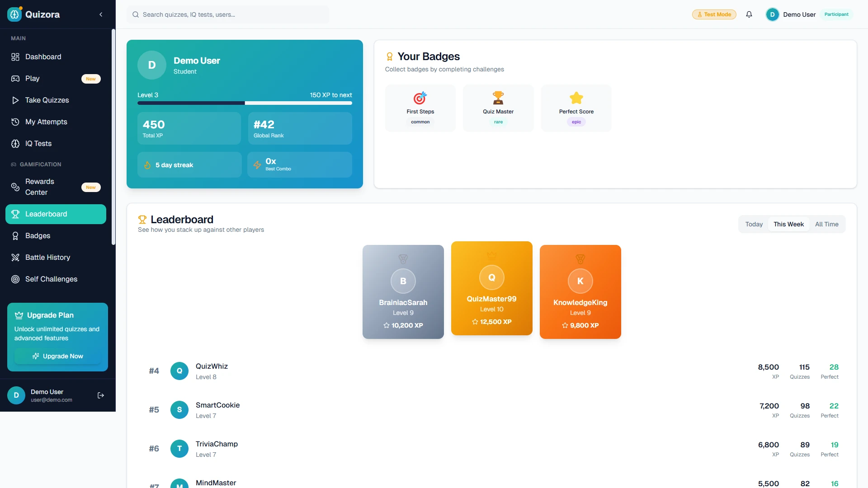Click the Demo User avatar in the sidebar footer

click(x=16, y=395)
